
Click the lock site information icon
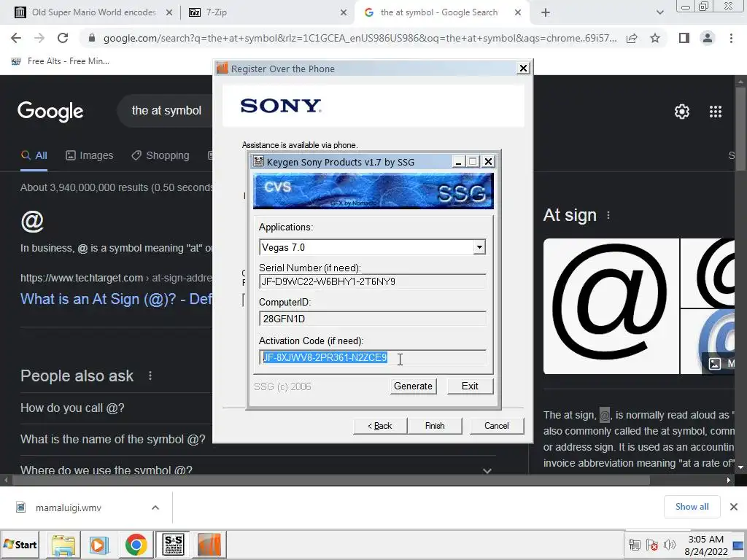[92, 38]
